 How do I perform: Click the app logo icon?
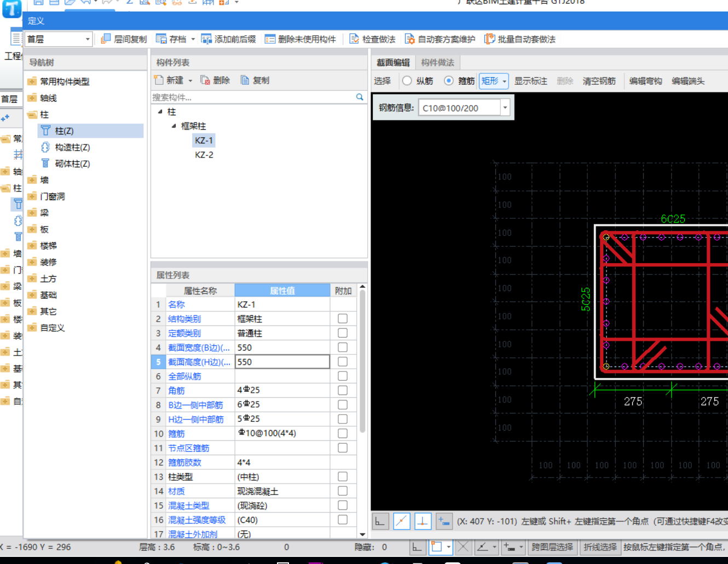coord(11,8)
